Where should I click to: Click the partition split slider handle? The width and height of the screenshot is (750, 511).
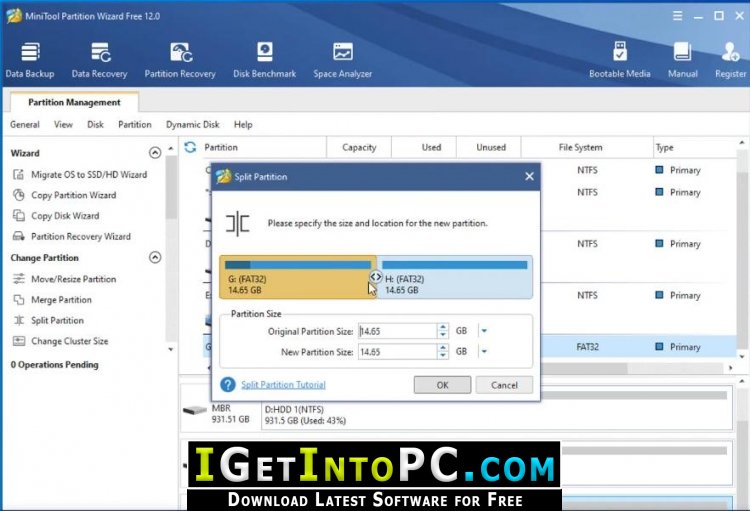376,277
